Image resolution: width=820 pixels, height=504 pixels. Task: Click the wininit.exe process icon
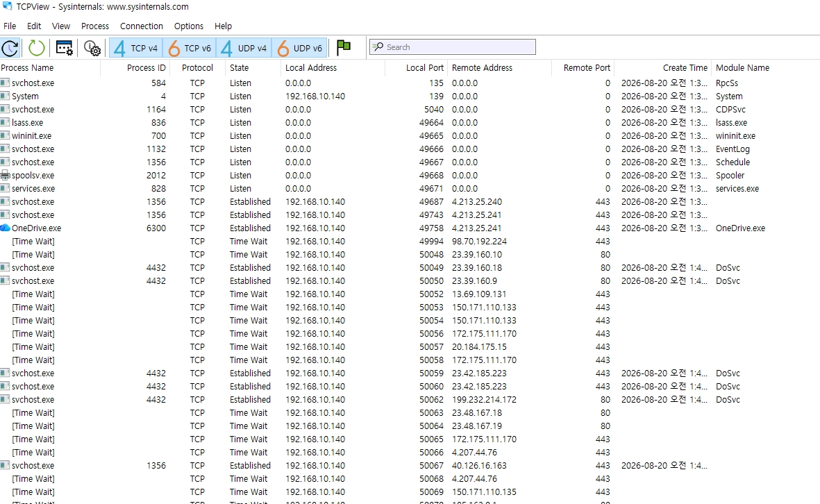(x=6, y=135)
